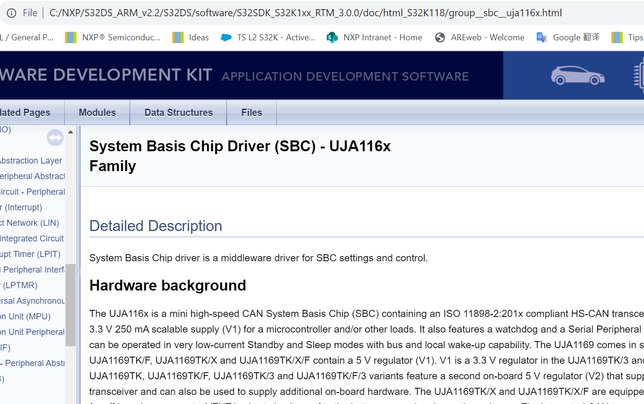Click the Hardware background heading
The image size is (644, 404).
pyautogui.click(x=168, y=285)
